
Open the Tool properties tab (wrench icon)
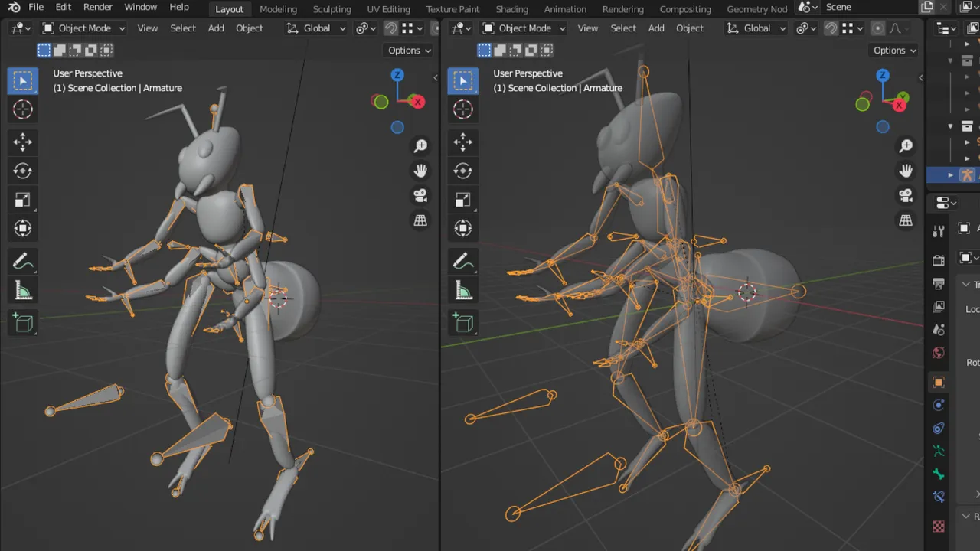(939, 231)
